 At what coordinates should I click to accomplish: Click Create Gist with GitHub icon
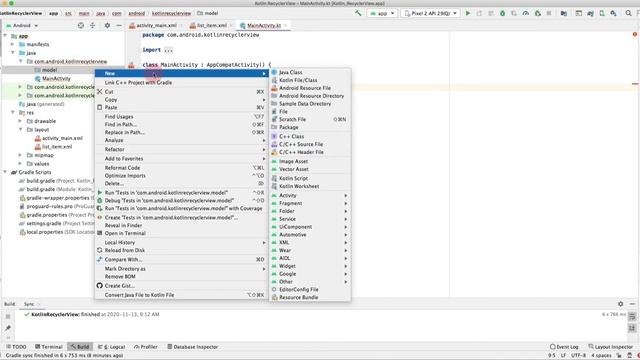click(182, 286)
